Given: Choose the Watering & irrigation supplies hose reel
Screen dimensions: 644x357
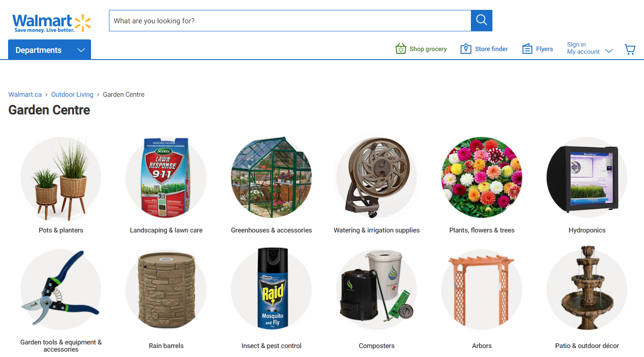Looking at the screenshot, I should (x=376, y=178).
